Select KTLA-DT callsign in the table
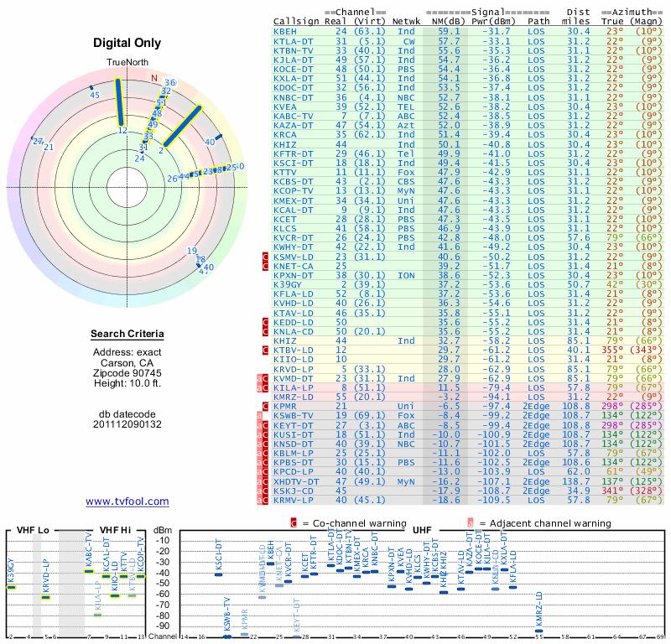Viewport: 671px width, 644px height. 293,41
